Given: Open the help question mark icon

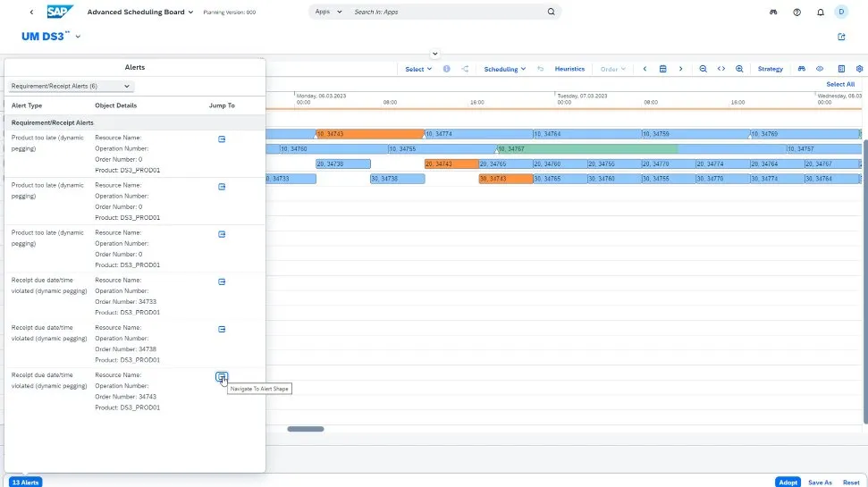Looking at the screenshot, I should coord(796,13).
